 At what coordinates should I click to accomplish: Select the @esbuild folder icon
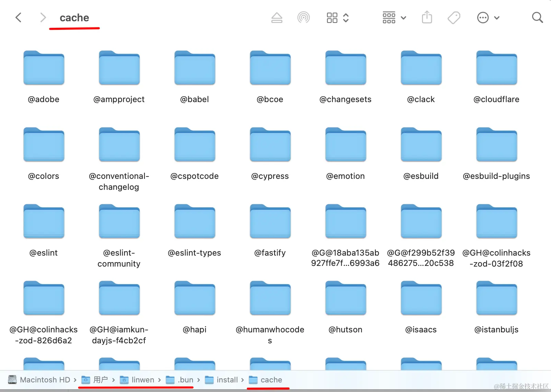421,145
